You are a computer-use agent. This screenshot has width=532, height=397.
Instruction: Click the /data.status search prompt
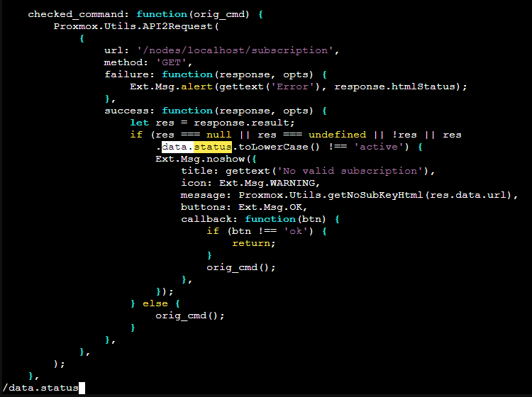tap(41, 388)
